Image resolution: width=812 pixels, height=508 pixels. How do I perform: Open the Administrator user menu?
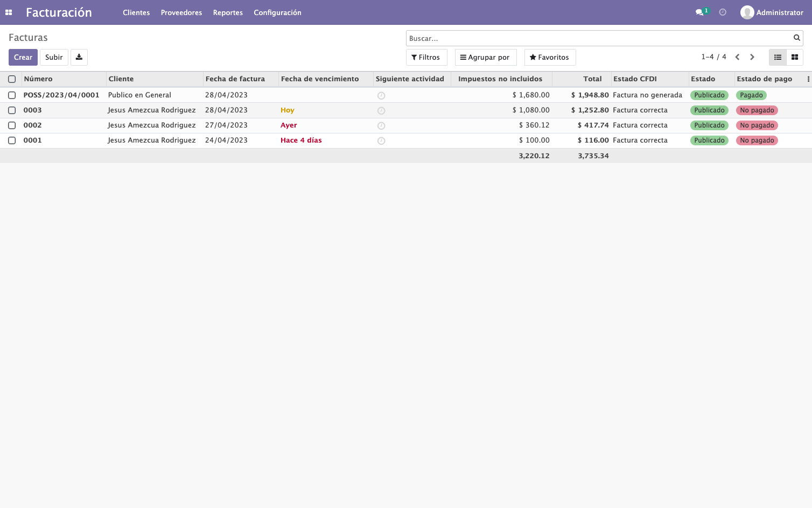pyautogui.click(x=772, y=12)
